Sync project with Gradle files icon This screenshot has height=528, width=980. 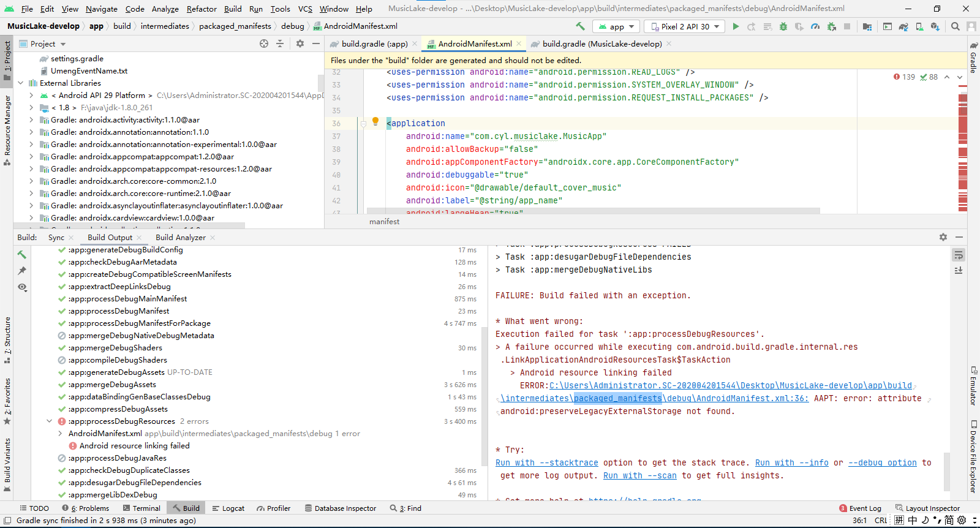coord(903,26)
